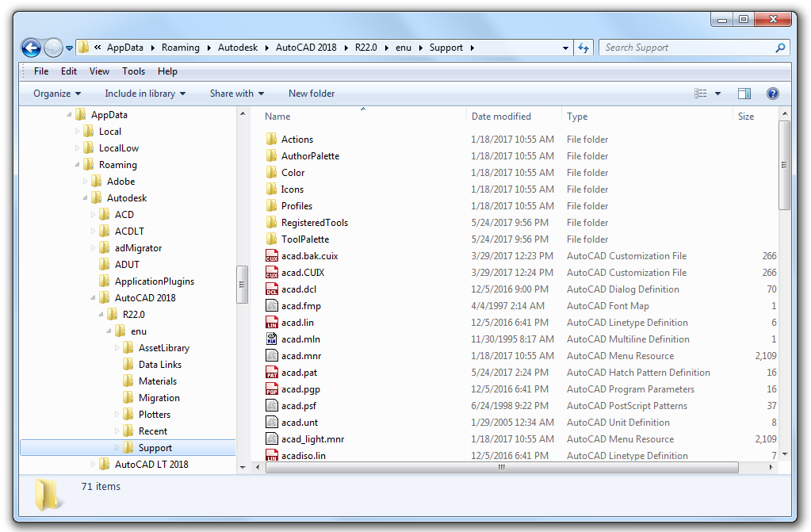The width and height of the screenshot is (811, 532).
Task: Click the Forward navigation arrow button
Action: pyautogui.click(x=53, y=48)
